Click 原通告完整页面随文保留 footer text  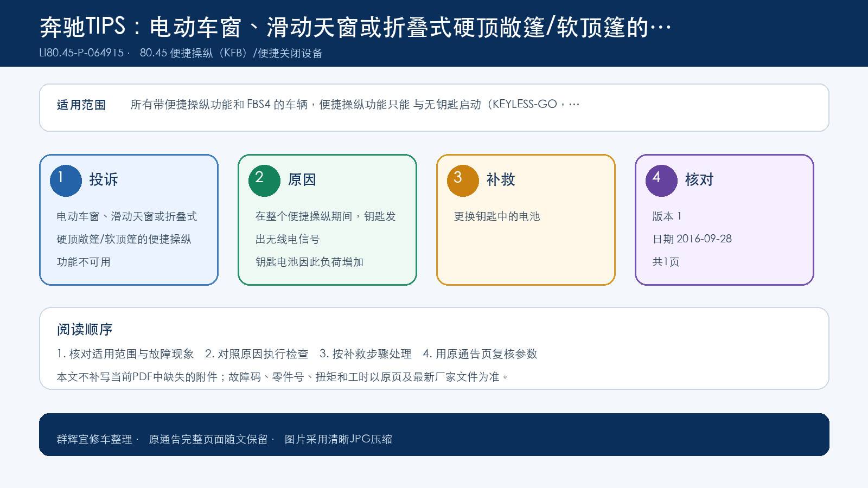pos(208,439)
